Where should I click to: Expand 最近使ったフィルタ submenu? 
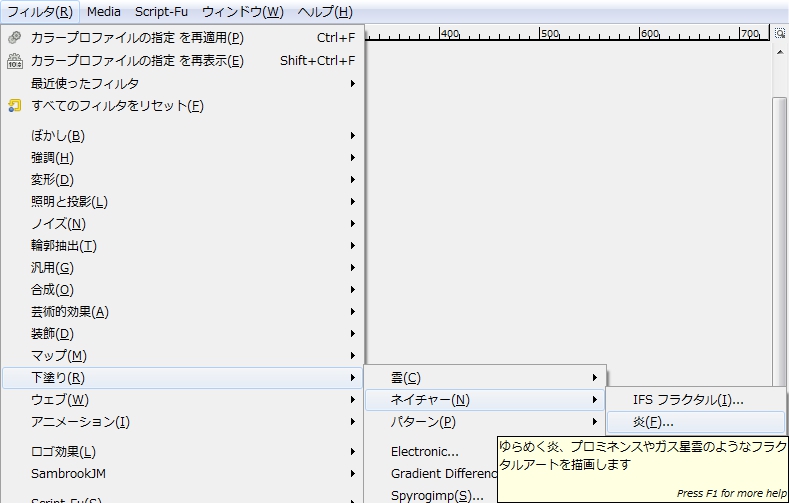[182, 83]
